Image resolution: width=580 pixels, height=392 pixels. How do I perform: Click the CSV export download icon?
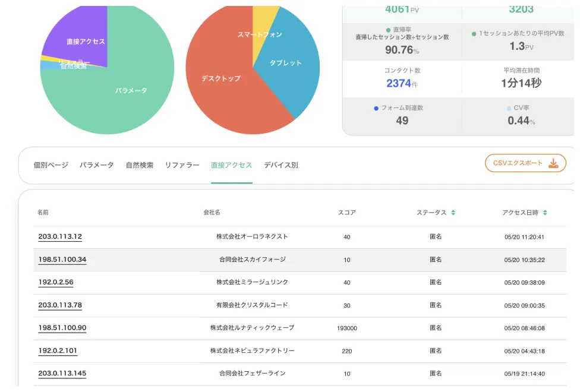pos(553,163)
